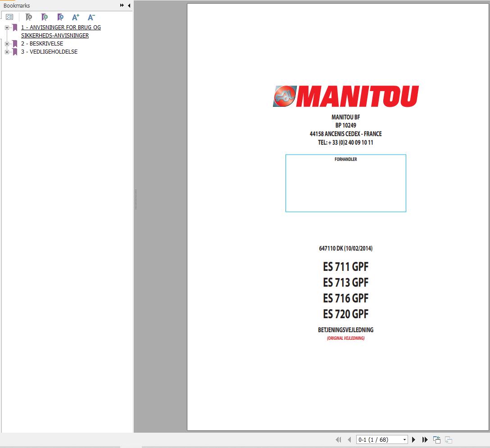Open bookmark 1 - ANVISNINGER FOR BRUG OG

(x=61, y=31)
